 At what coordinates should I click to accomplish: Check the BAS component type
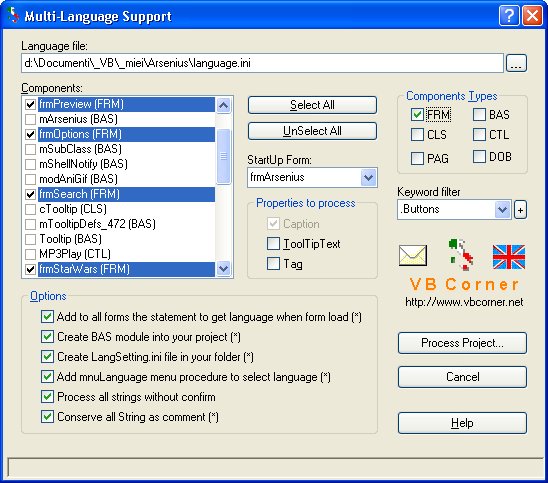coord(479,115)
